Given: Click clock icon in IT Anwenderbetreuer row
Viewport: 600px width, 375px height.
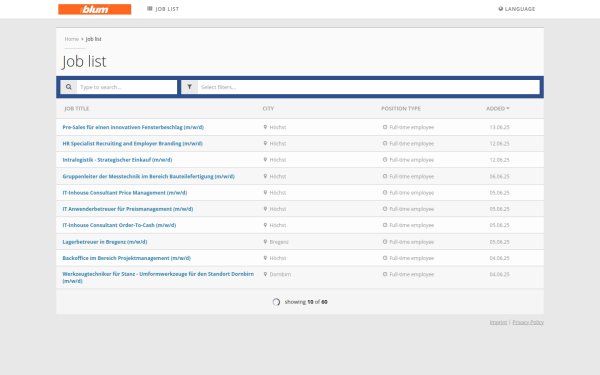Looking at the screenshot, I should click(x=385, y=209).
